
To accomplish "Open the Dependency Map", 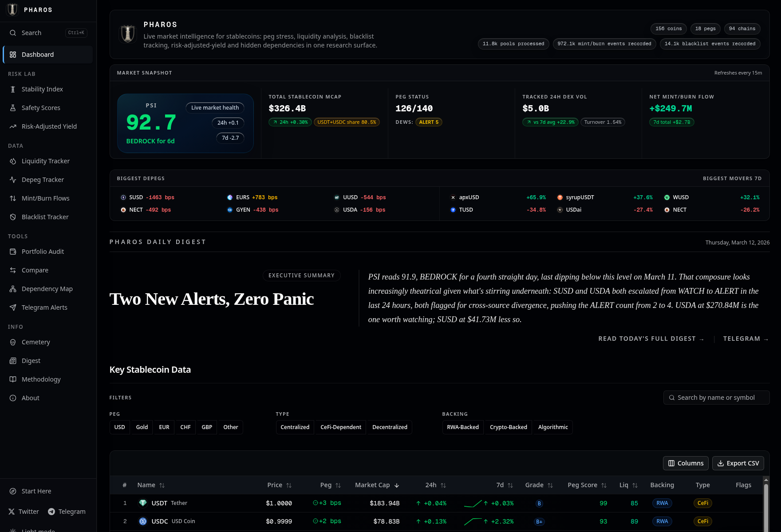I will coord(47,288).
